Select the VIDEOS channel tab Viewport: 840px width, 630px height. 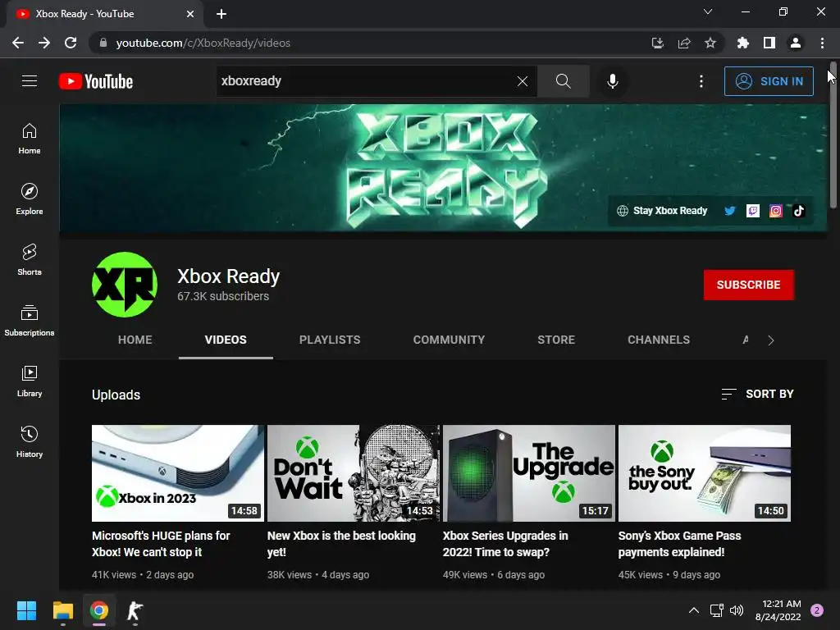click(226, 340)
